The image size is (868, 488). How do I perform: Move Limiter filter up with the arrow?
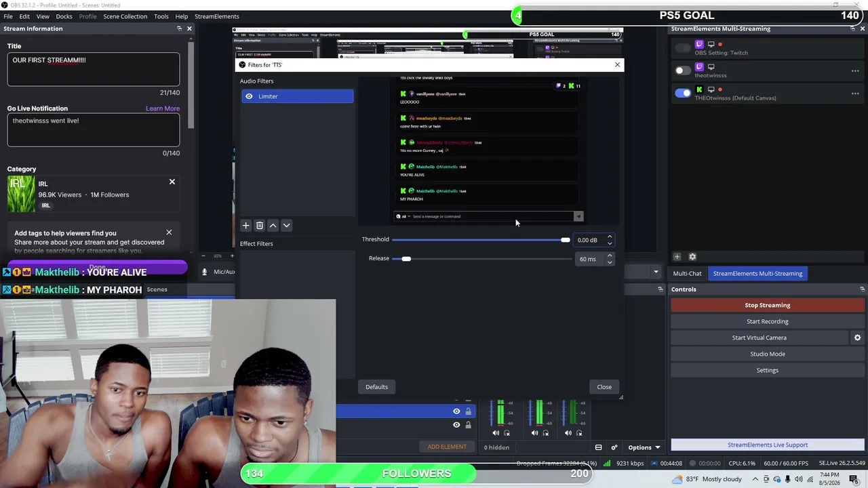click(x=273, y=226)
